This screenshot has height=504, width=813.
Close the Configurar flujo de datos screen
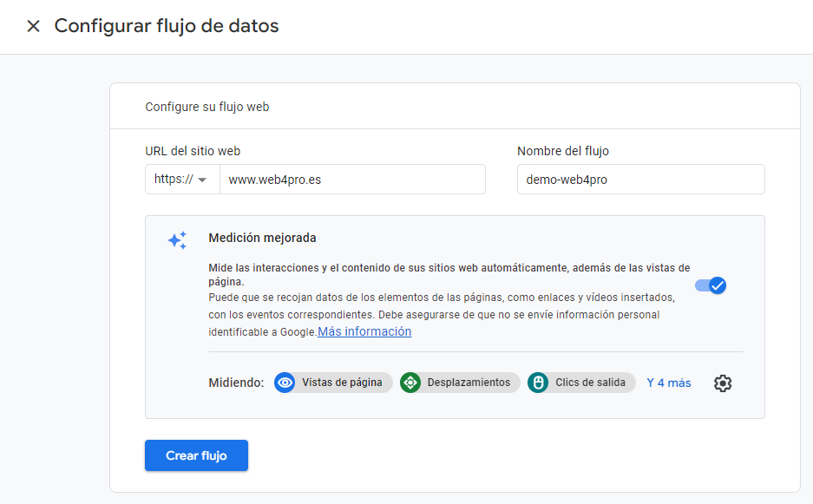(32, 26)
